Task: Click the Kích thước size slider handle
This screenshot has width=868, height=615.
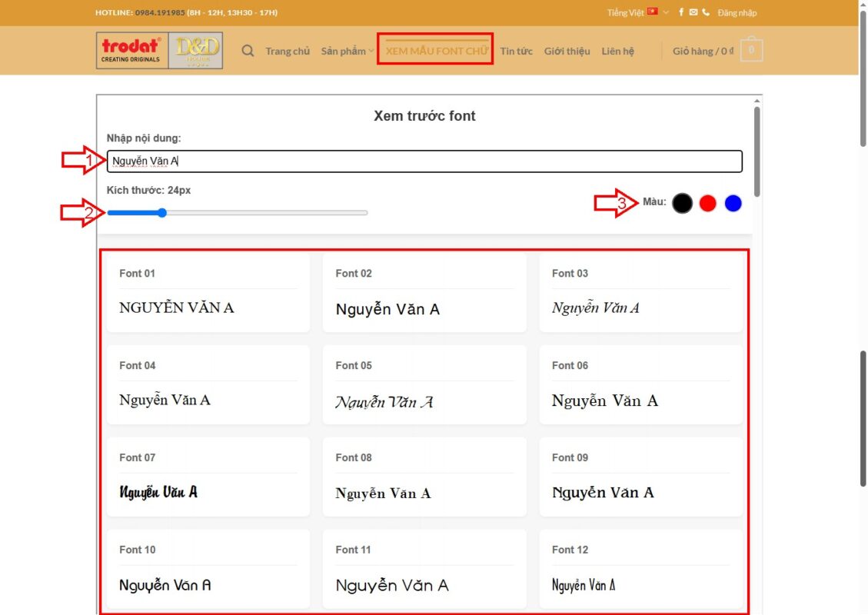Action: click(162, 213)
